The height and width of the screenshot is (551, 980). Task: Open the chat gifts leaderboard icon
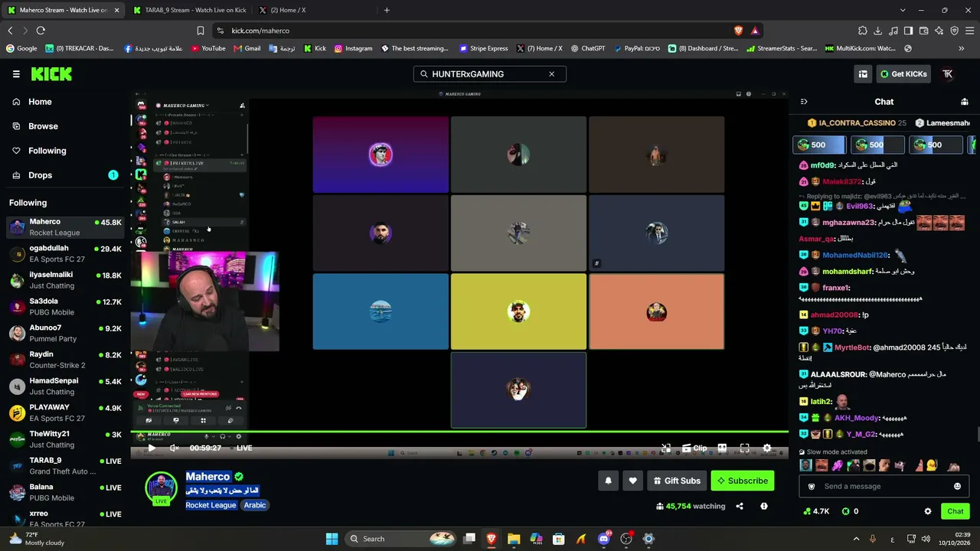coord(965,102)
